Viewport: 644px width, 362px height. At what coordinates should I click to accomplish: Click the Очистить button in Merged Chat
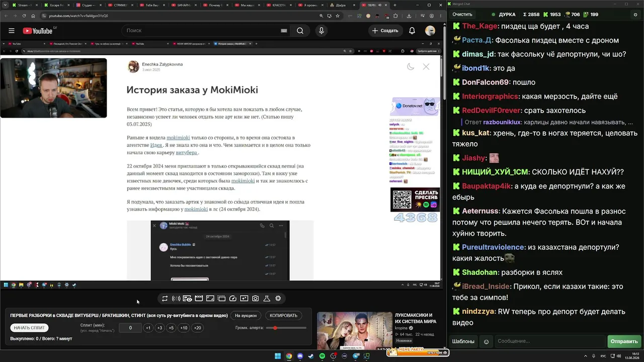coord(462,15)
